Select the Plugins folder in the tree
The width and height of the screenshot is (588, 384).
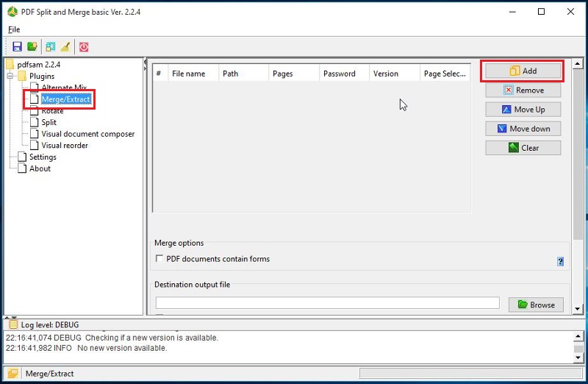(x=42, y=77)
